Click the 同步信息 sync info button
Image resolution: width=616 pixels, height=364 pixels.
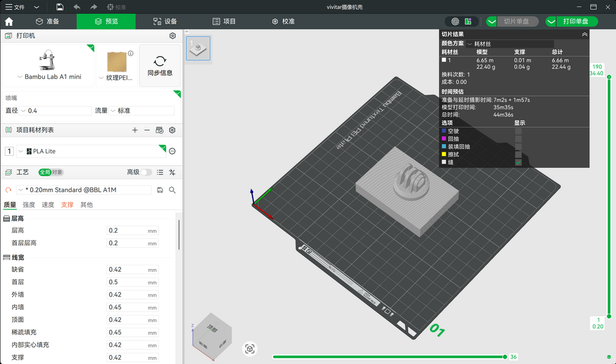coord(160,66)
